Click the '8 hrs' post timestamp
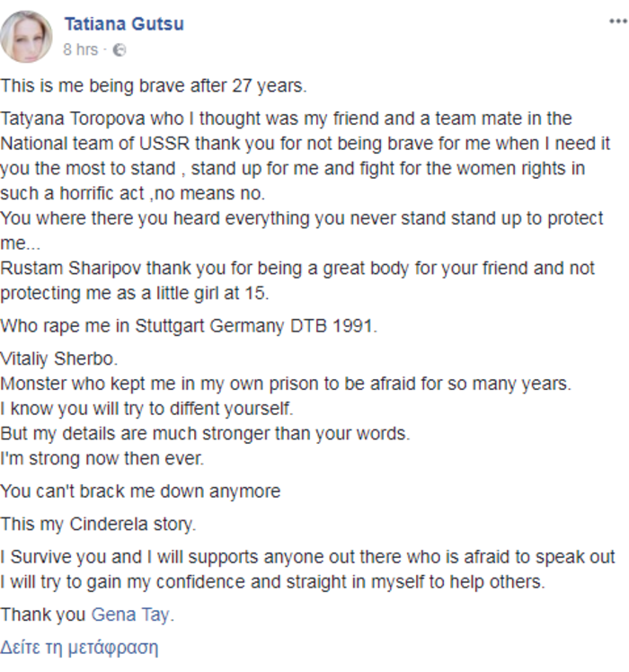The width and height of the screenshot is (629, 672). [80, 50]
